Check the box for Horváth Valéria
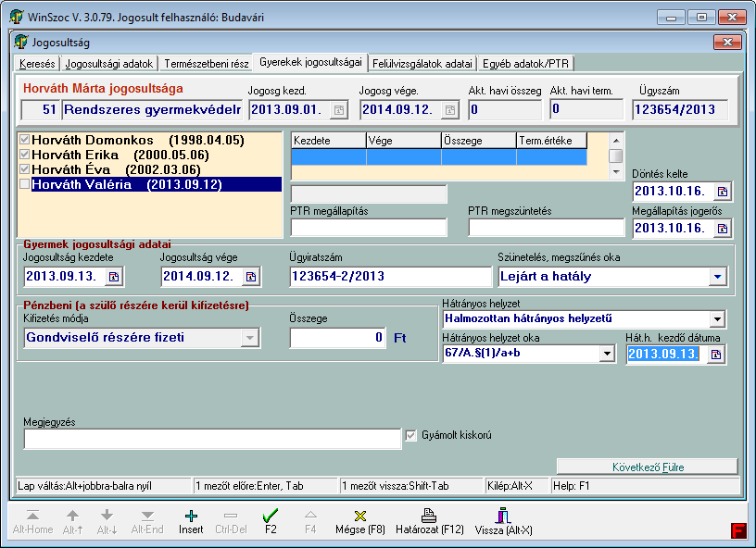The height and width of the screenshot is (548, 756). pyautogui.click(x=25, y=184)
